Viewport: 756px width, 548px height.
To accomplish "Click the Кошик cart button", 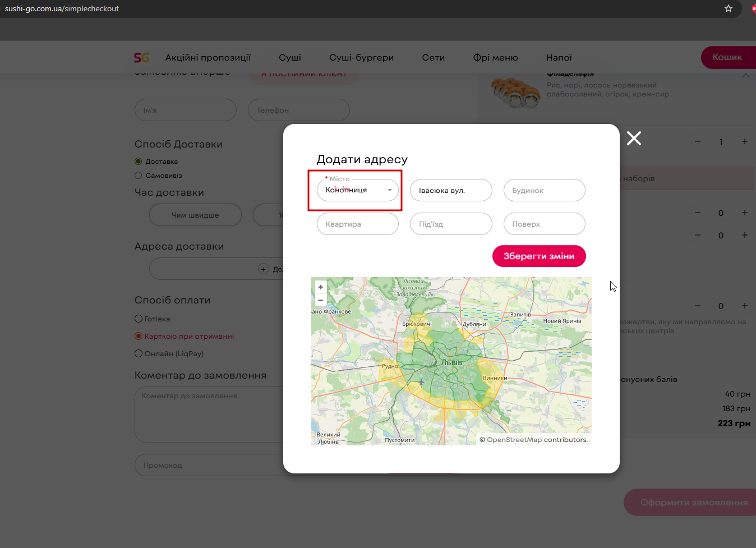I will (x=729, y=57).
